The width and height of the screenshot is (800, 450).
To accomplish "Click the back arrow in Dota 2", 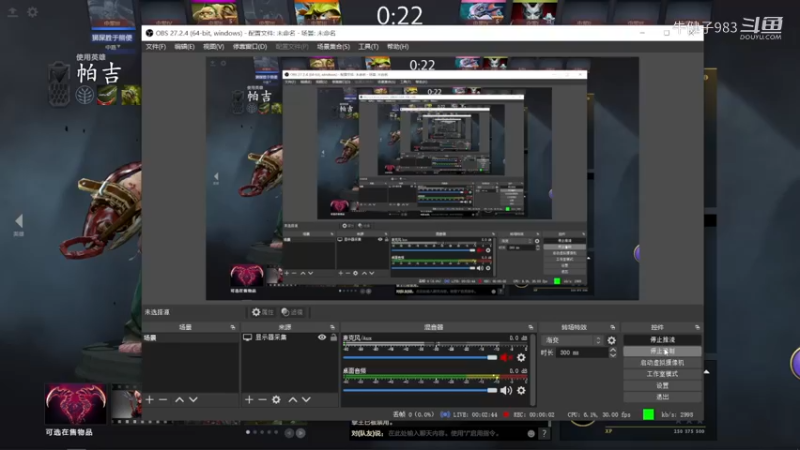I will coord(19,221).
